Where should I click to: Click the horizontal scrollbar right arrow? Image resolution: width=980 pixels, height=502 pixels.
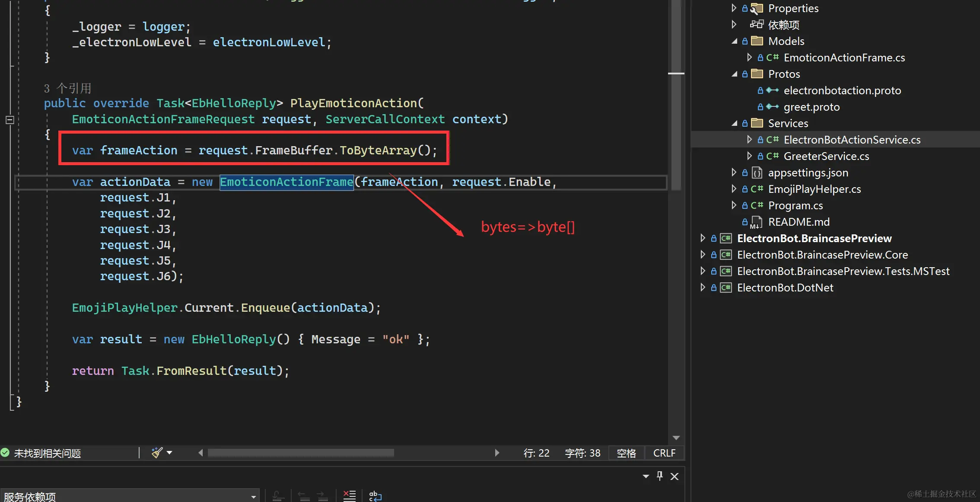click(x=497, y=453)
